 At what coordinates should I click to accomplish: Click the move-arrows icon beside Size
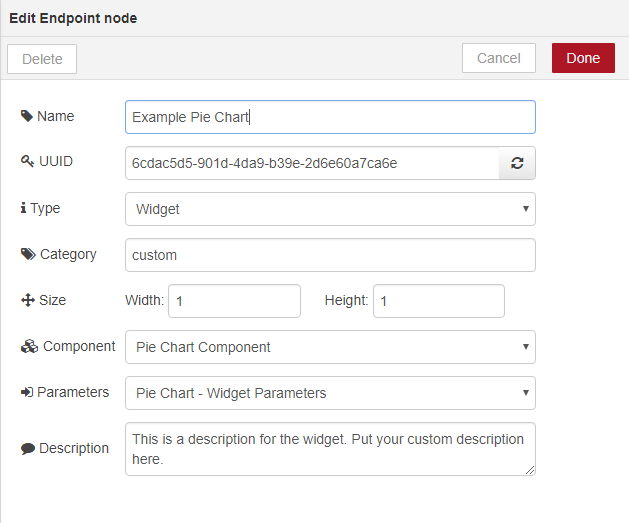(28, 300)
